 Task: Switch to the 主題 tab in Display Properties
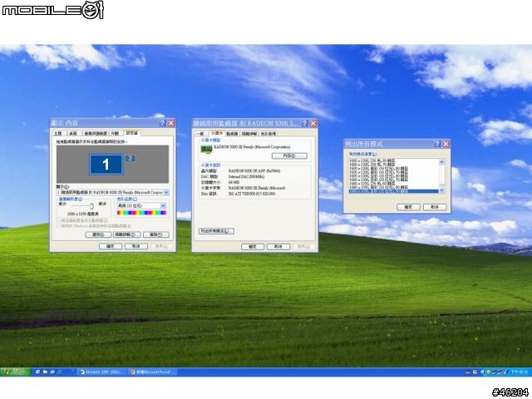[x=58, y=133]
